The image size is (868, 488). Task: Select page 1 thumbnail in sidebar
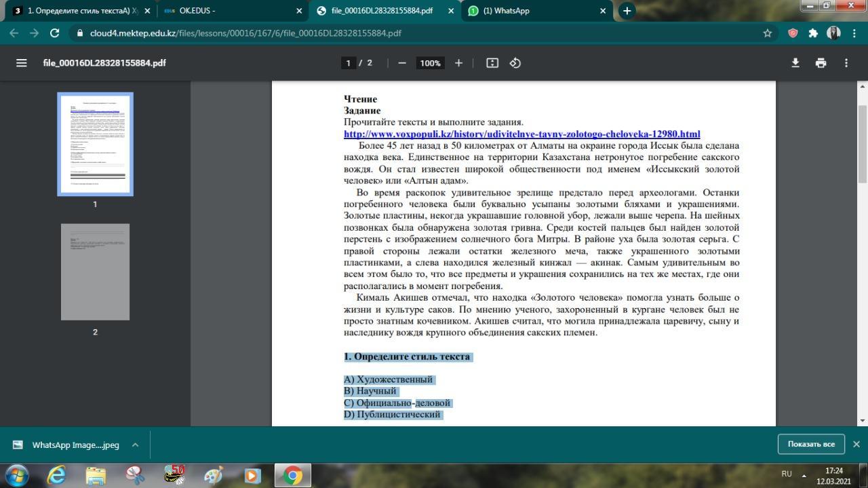coord(95,144)
